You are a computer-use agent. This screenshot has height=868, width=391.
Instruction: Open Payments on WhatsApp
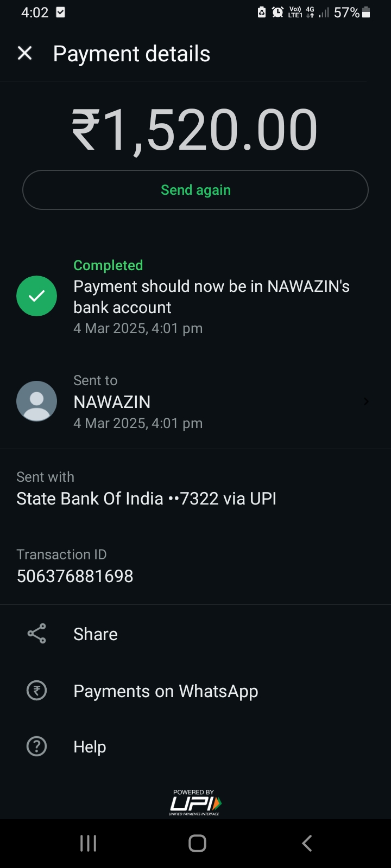pyautogui.click(x=166, y=691)
